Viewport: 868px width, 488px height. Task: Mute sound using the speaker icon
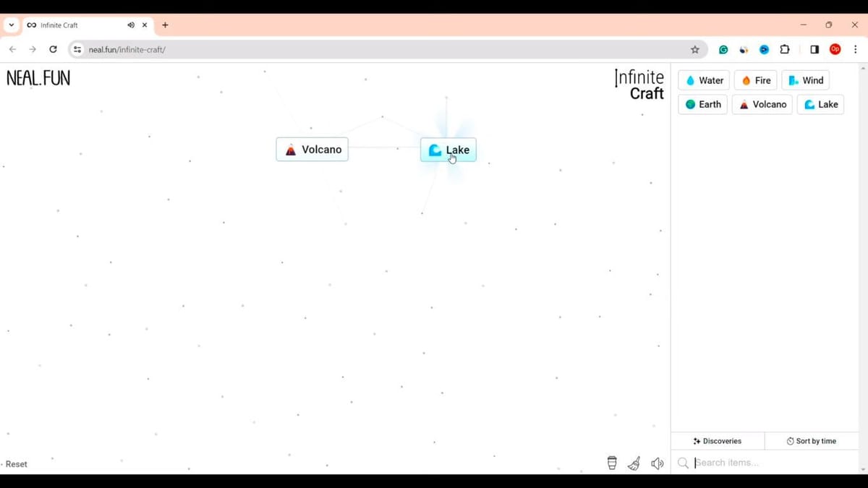(657, 463)
